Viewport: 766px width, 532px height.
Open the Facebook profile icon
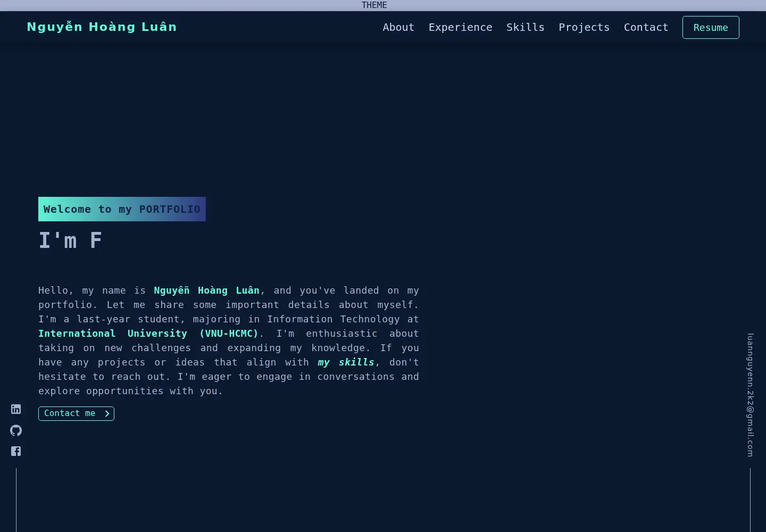coord(16,451)
